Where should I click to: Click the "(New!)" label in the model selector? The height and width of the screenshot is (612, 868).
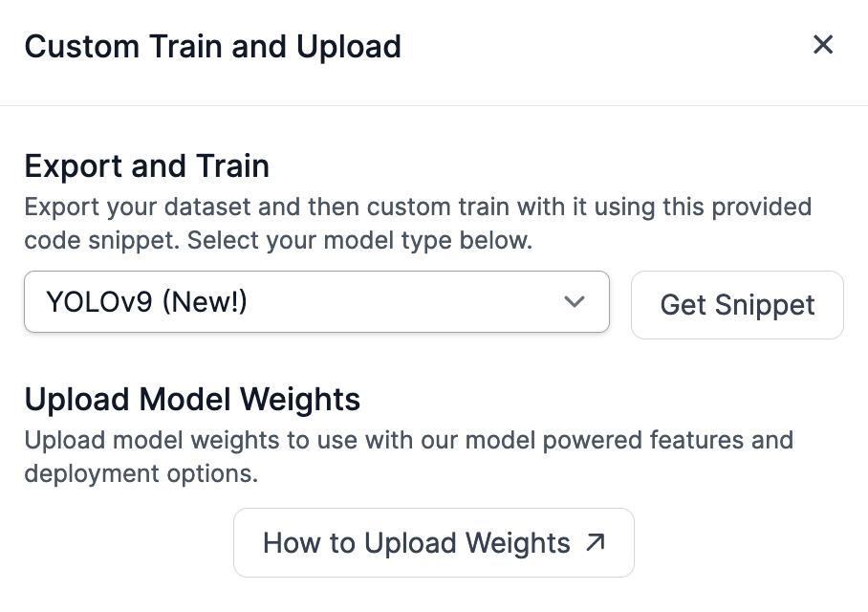206,303
